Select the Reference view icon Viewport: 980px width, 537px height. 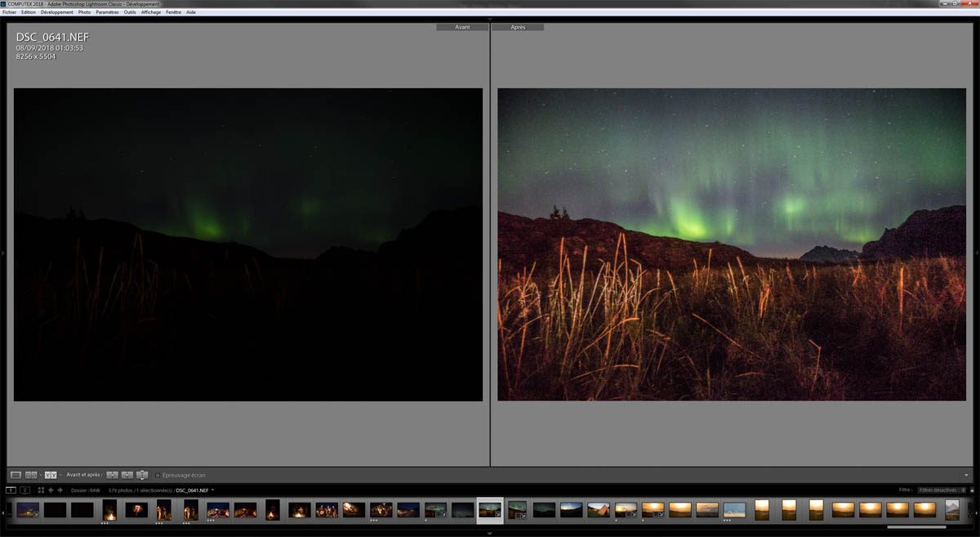point(31,475)
